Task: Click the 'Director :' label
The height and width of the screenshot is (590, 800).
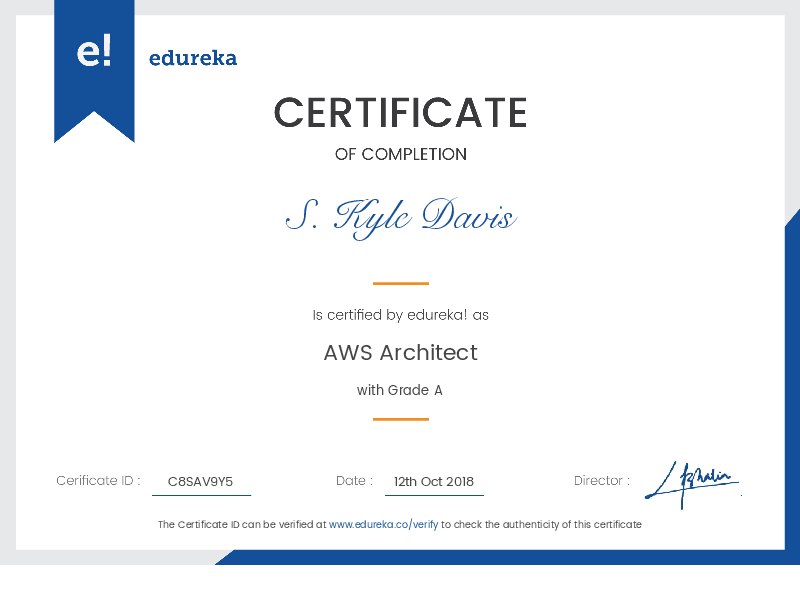Action: [x=602, y=480]
